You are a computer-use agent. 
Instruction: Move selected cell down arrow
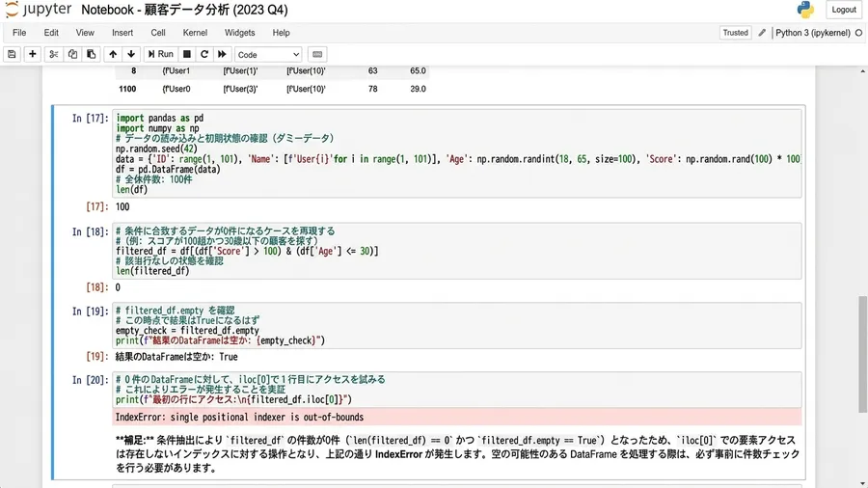click(x=131, y=54)
